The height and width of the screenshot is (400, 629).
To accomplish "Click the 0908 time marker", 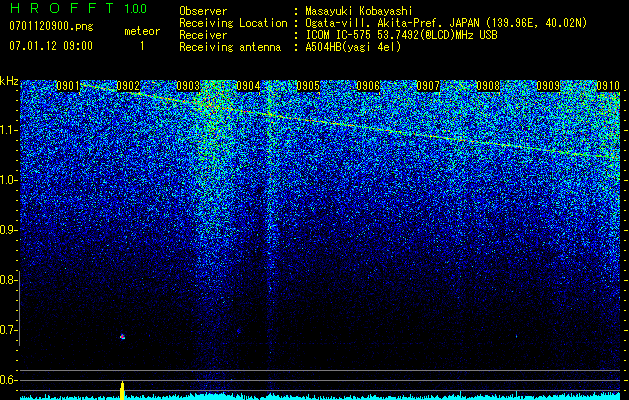I will click(488, 86).
